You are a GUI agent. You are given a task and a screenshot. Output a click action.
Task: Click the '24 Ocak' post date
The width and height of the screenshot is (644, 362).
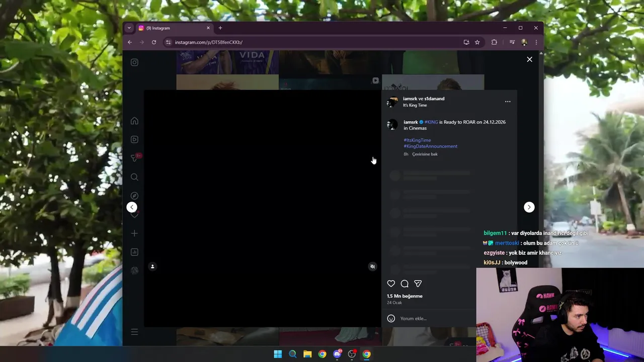tap(394, 303)
